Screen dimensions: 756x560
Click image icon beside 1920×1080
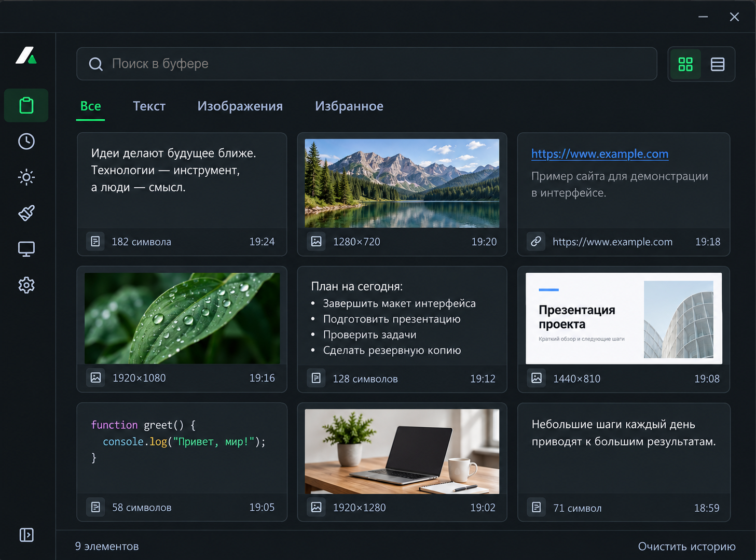pyautogui.click(x=96, y=377)
